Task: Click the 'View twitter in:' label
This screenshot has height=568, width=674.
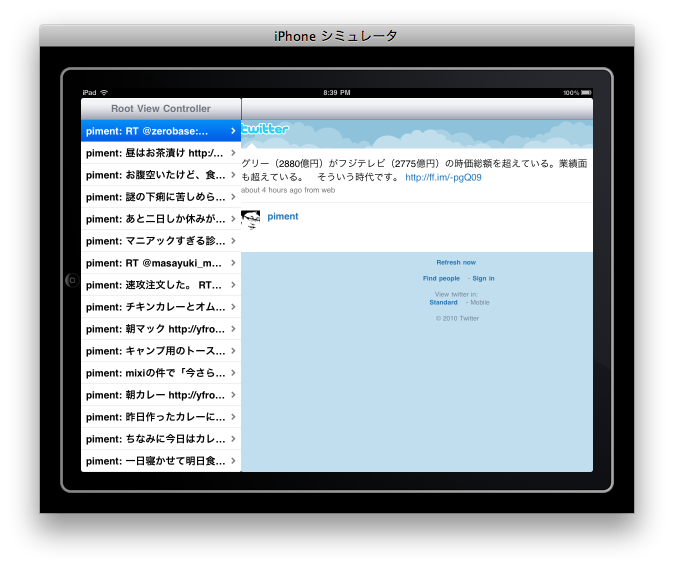Action: 456,295
